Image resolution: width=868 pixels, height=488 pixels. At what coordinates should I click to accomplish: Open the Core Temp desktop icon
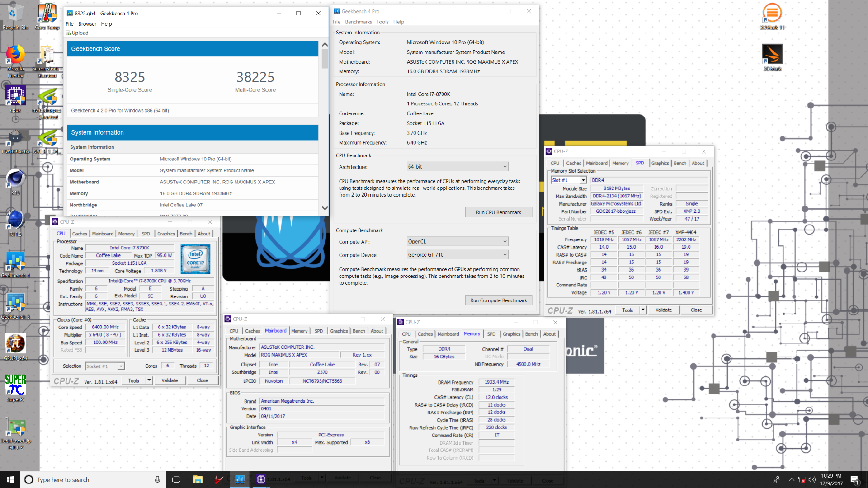pyautogui.click(x=47, y=17)
